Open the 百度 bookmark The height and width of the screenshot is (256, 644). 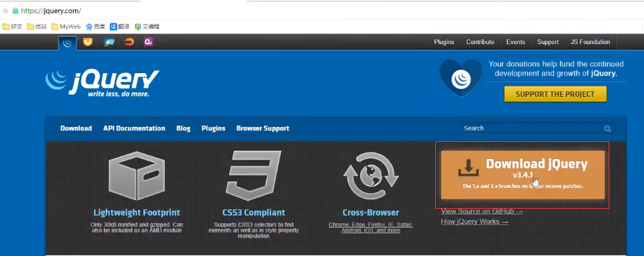[x=95, y=26]
